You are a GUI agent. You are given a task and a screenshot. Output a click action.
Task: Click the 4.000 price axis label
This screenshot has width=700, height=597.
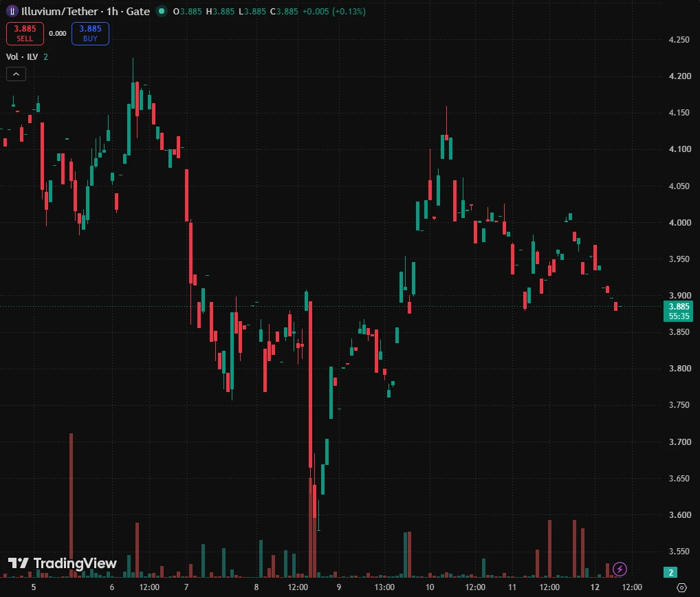[x=679, y=222]
